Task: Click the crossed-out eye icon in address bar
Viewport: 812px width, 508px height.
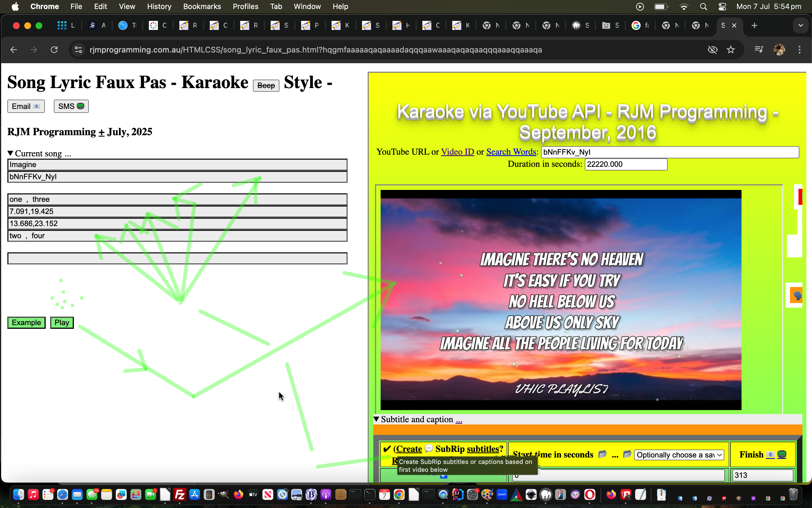Action: click(x=712, y=50)
